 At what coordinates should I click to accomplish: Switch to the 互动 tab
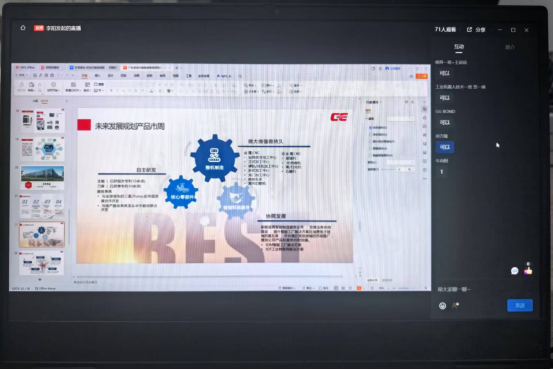(459, 47)
